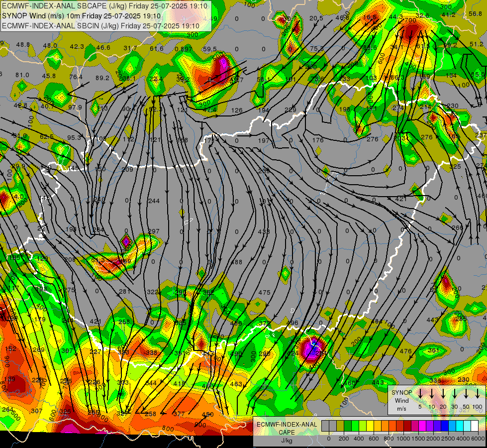Click the 10 m/s wind arrow in legend
The height and width of the screenshot is (448, 487).
pyautogui.click(x=432, y=393)
